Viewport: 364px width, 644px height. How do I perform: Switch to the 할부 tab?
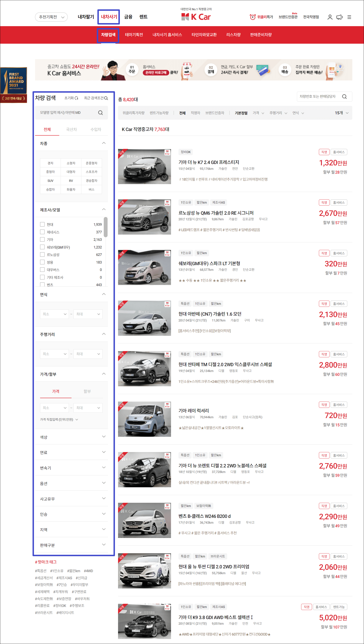pyautogui.click(x=87, y=391)
